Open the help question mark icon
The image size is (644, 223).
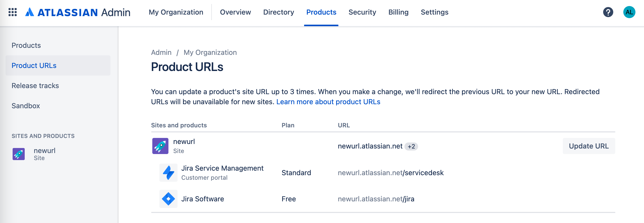click(x=608, y=12)
